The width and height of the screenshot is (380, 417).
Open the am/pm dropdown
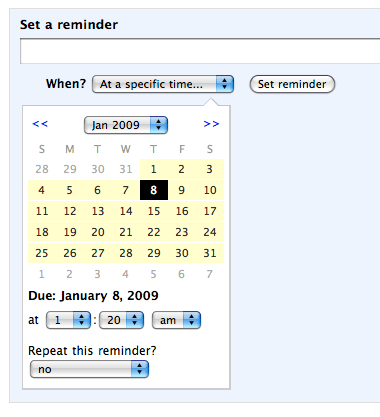click(176, 320)
